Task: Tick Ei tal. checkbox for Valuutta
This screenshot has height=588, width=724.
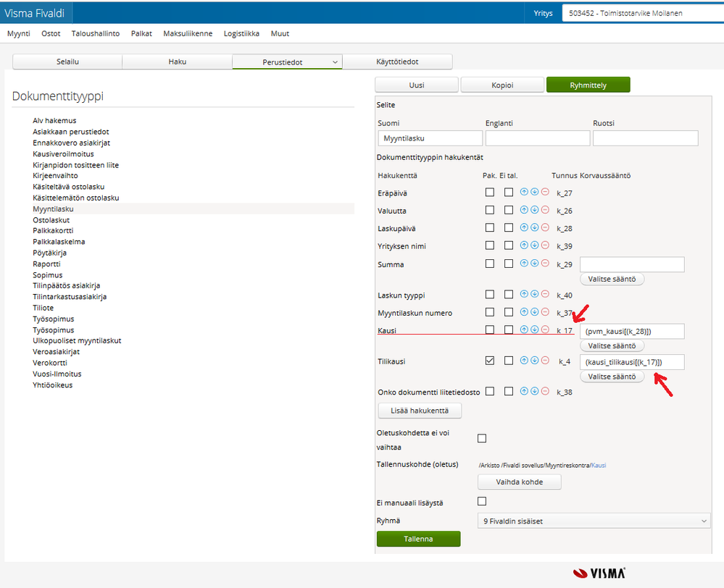Action: tap(509, 210)
